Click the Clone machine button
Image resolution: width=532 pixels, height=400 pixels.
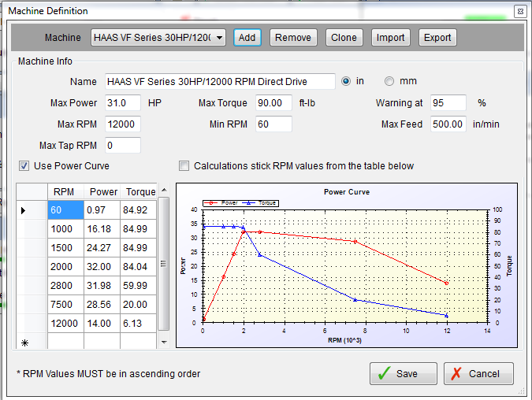(344, 37)
